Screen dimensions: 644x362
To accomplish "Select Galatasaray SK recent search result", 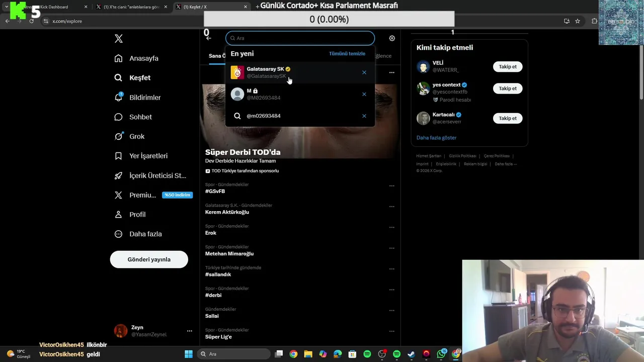I will click(300, 72).
